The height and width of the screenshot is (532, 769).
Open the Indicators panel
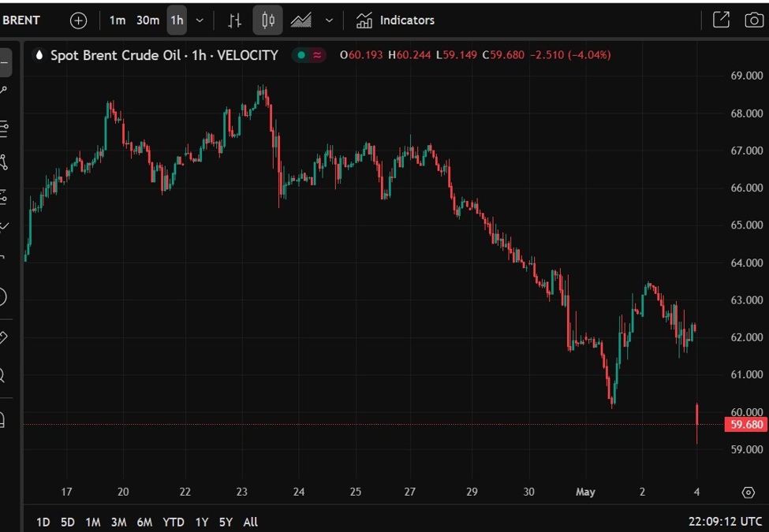click(x=395, y=20)
